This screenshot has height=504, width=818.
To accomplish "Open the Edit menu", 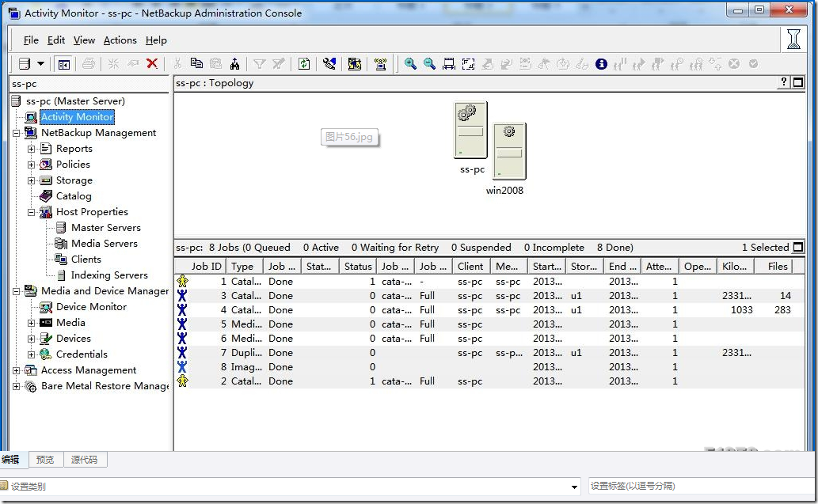I will pos(55,40).
